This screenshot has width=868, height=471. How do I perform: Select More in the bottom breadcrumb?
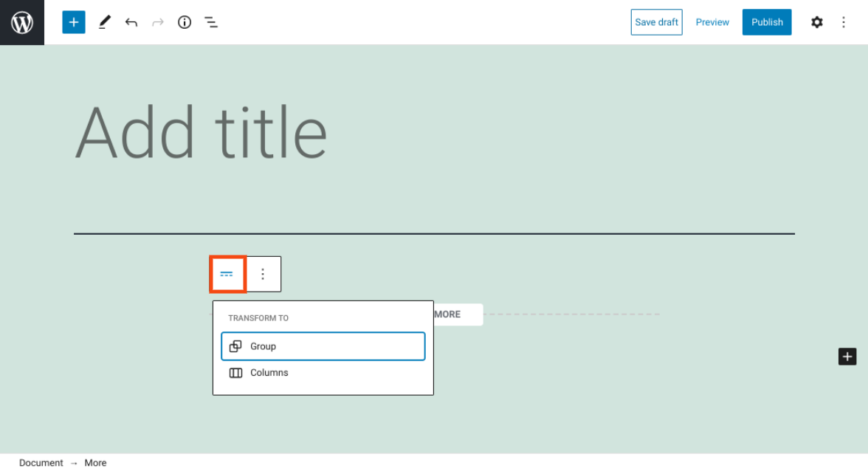95,463
